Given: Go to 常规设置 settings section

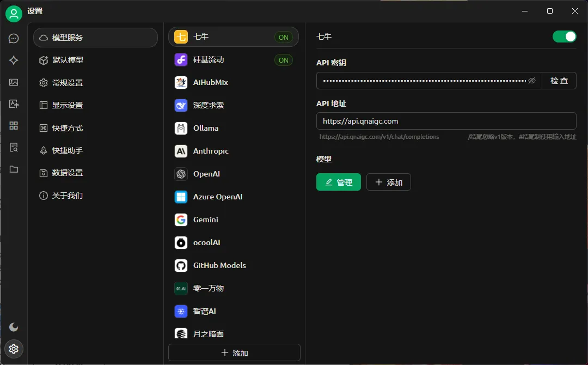Looking at the screenshot, I should pyautogui.click(x=96, y=82).
